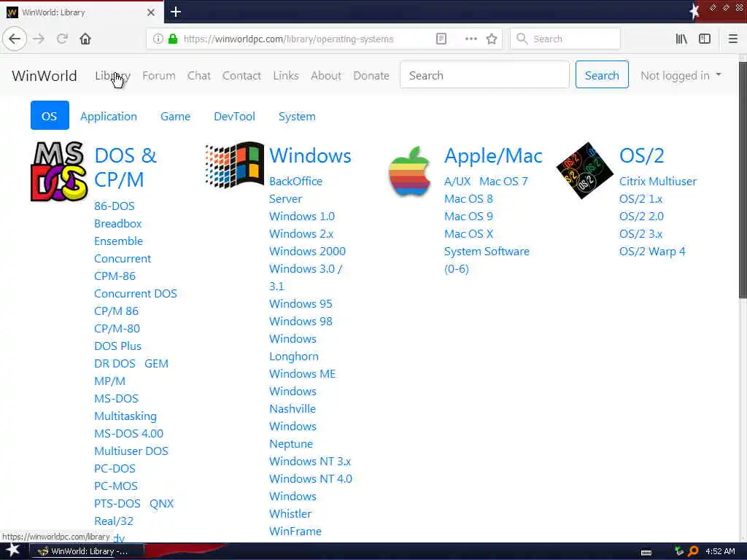
Task: Switch to the Application category tab
Action: click(109, 116)
